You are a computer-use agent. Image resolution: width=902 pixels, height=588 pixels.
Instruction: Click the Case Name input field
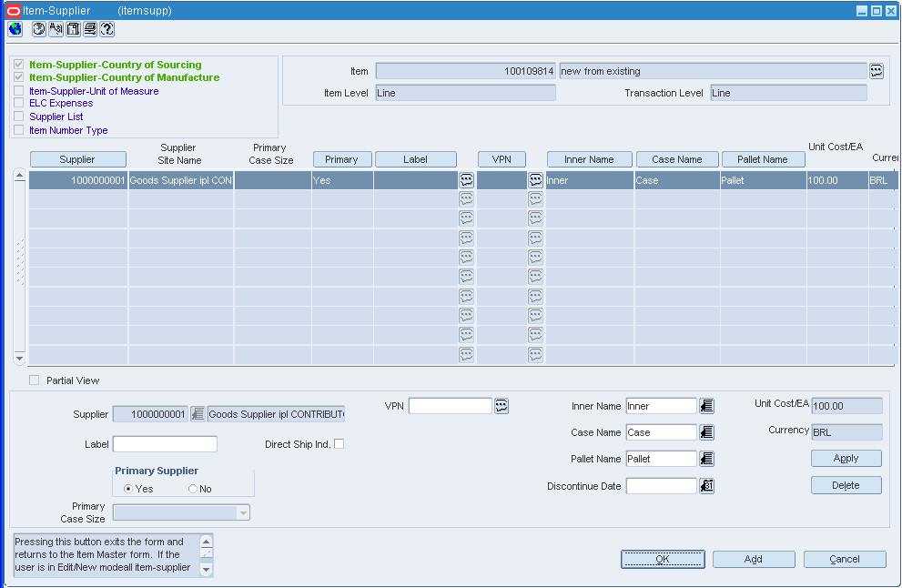tap(661, 432)
